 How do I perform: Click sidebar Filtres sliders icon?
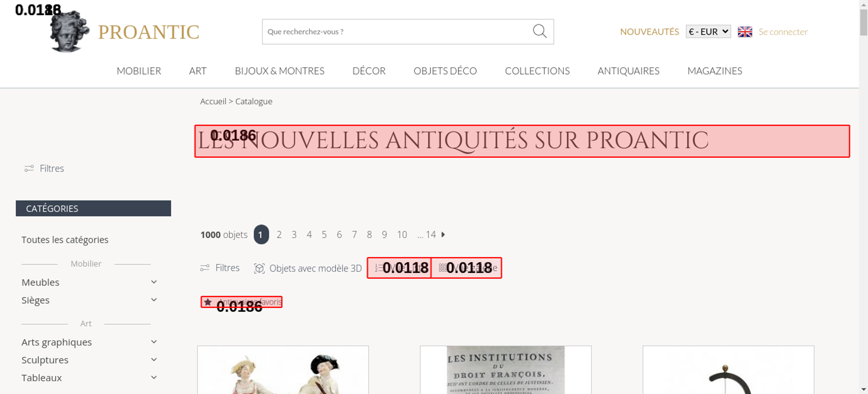[29, 168]
